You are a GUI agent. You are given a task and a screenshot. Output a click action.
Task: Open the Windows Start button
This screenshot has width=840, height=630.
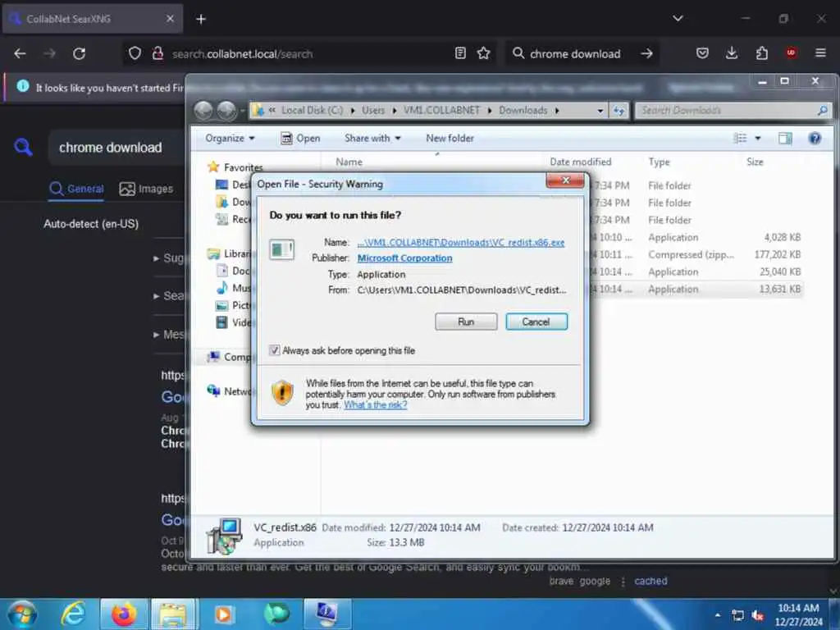coord(22,614)
